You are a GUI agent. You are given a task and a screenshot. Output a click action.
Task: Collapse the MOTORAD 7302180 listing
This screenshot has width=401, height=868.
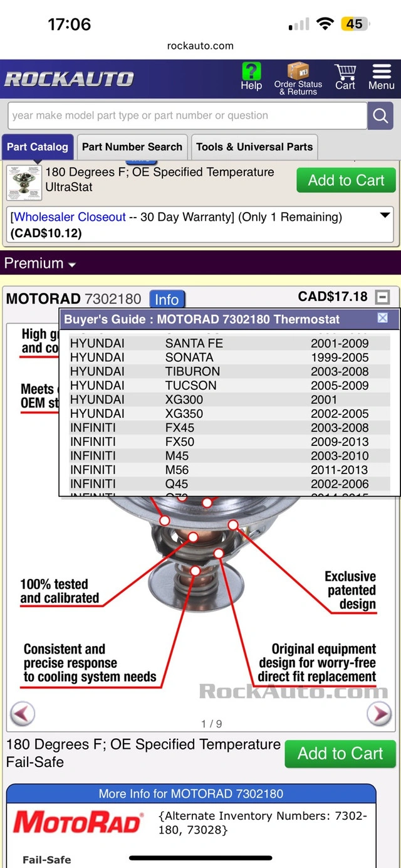pyautogui.click(x=382, y=297)
